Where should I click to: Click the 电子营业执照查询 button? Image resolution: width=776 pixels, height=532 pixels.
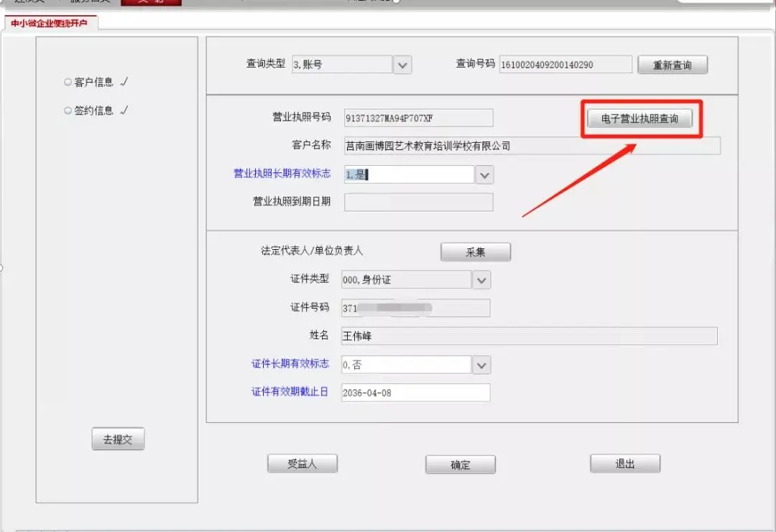(x=639, y=118)
